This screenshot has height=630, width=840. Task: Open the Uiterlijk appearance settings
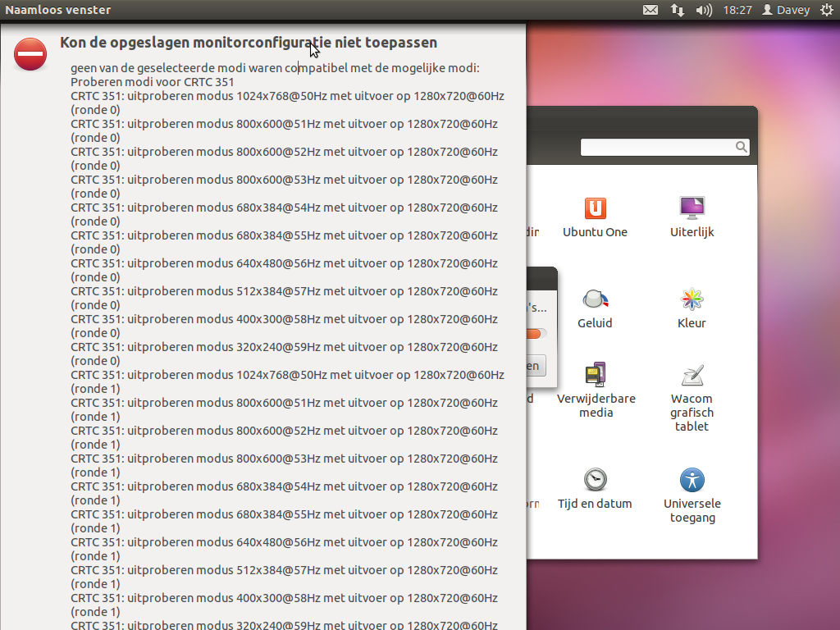692,217
